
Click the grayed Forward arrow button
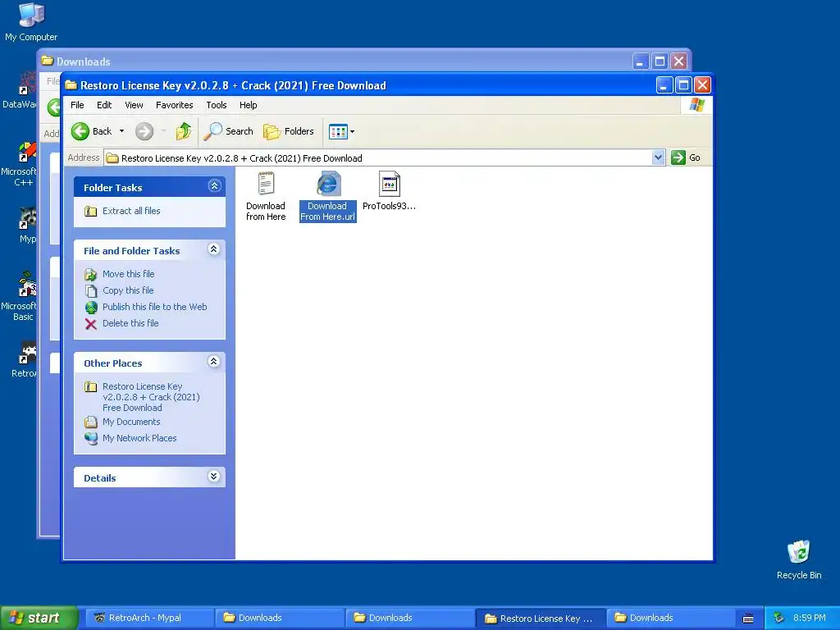pos(144,131)
